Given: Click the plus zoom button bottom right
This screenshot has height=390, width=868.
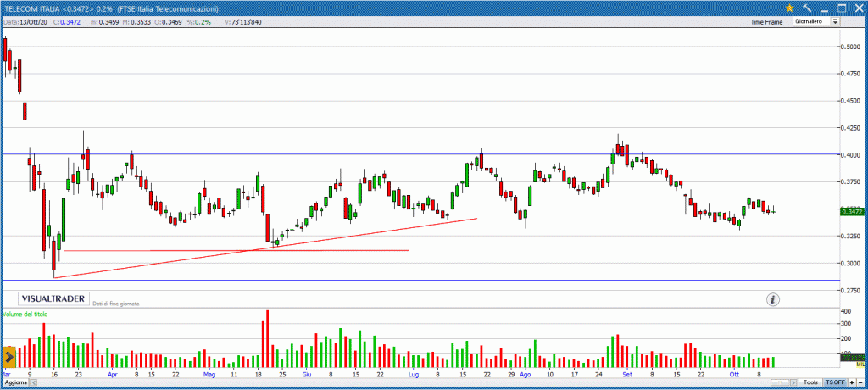Looking at the screenshot, I should tap(851, 383).
